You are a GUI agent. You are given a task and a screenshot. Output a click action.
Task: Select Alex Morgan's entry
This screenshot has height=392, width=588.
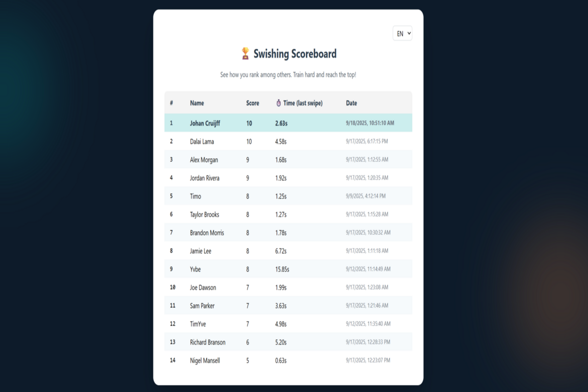(204, 160)
